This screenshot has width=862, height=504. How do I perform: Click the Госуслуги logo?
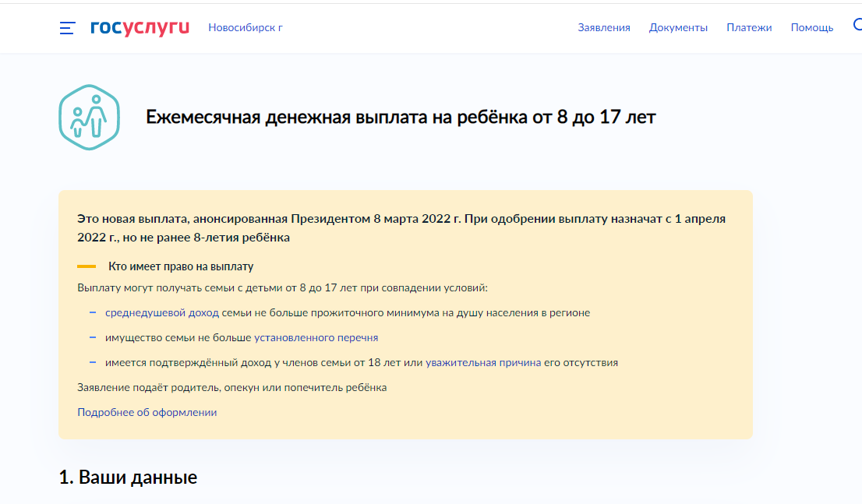[x=140, y=27]
